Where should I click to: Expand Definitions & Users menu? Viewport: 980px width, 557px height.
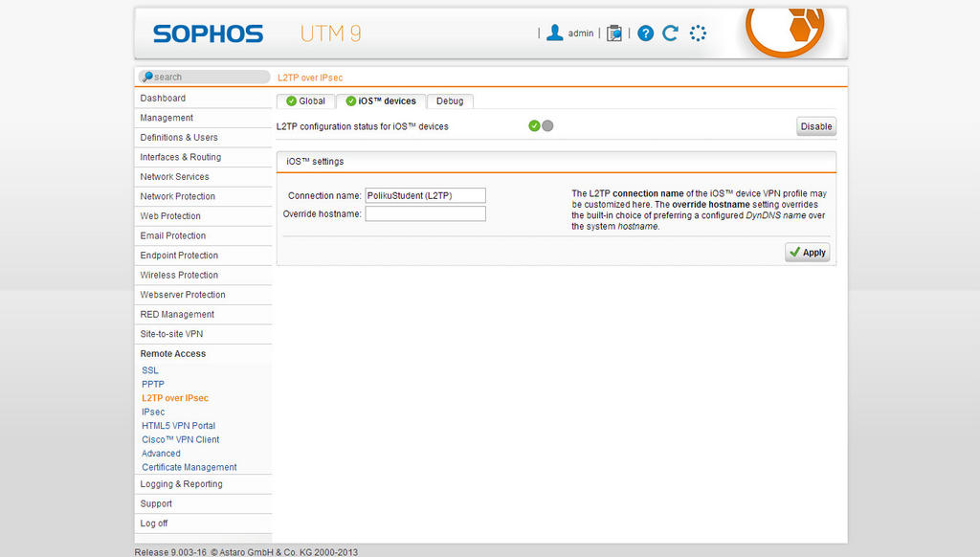(x=203, y=138)
